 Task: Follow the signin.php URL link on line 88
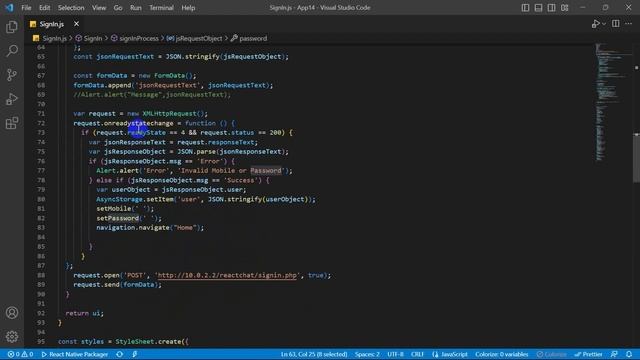227,276
